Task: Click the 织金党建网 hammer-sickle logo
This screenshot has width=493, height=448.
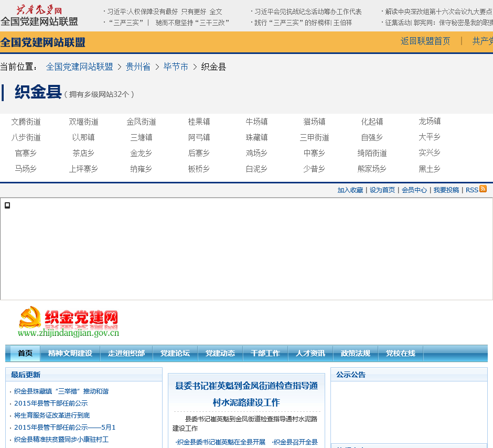Action: pyautogui.click(x=69, y=321)
